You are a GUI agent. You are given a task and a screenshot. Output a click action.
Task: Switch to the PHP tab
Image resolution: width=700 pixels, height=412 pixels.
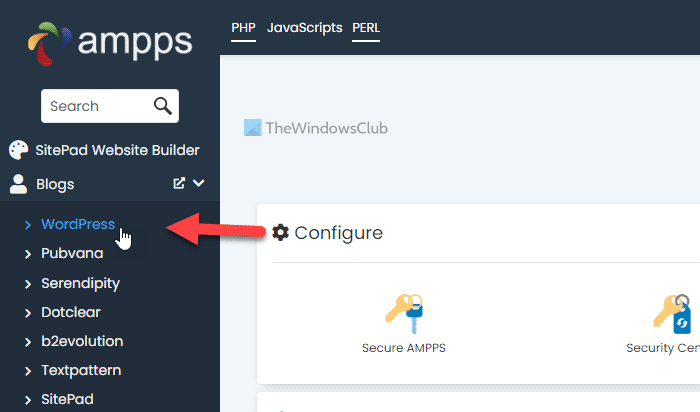[243, 28]
